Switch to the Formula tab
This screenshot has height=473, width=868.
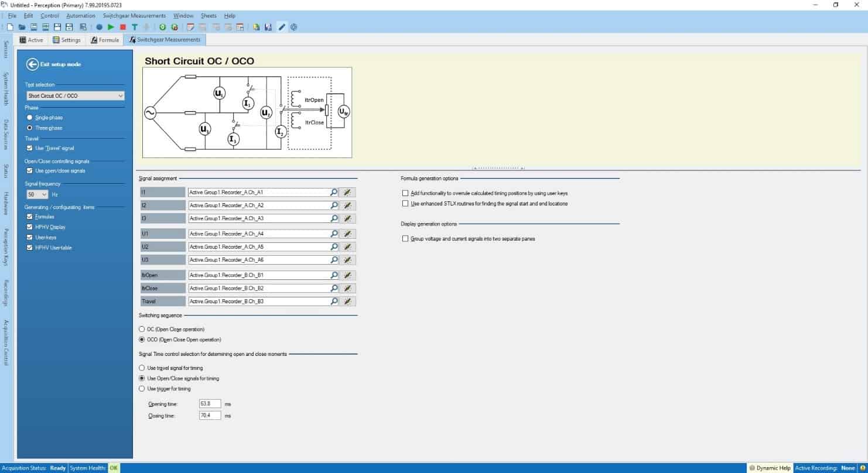pos(105,40)
